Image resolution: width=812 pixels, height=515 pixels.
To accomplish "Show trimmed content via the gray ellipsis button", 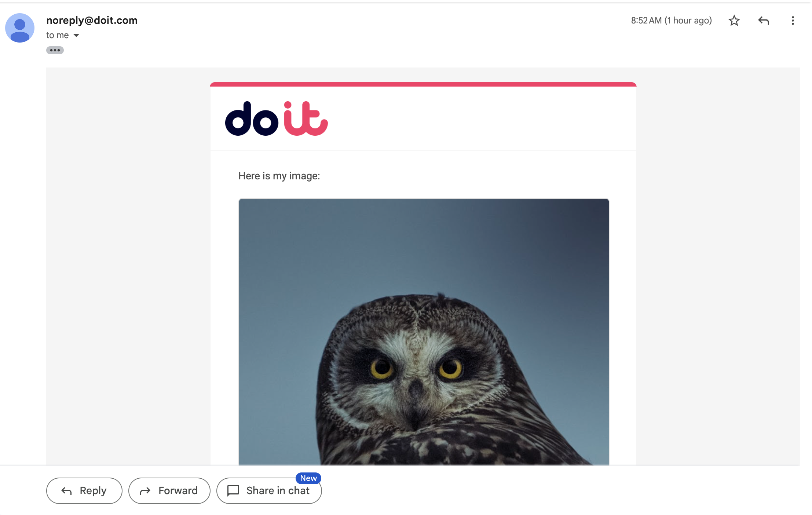I will click(x=55, y=50).
